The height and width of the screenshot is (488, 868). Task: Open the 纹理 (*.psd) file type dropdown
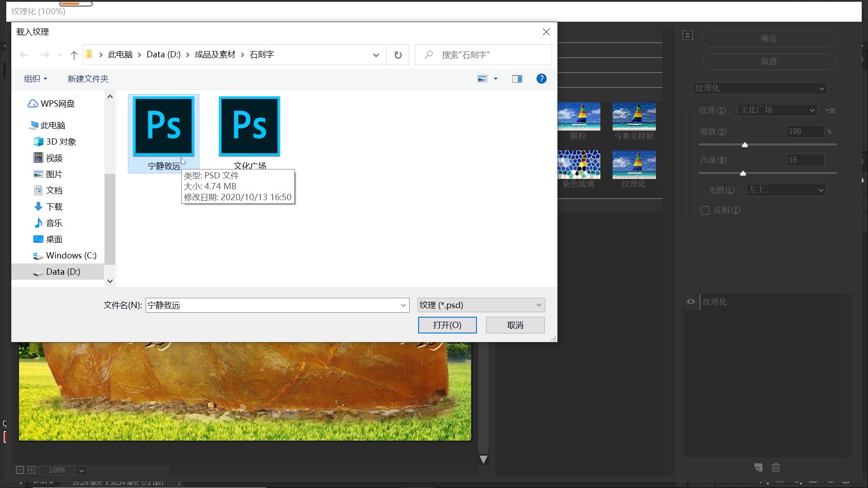click(481, 305)
